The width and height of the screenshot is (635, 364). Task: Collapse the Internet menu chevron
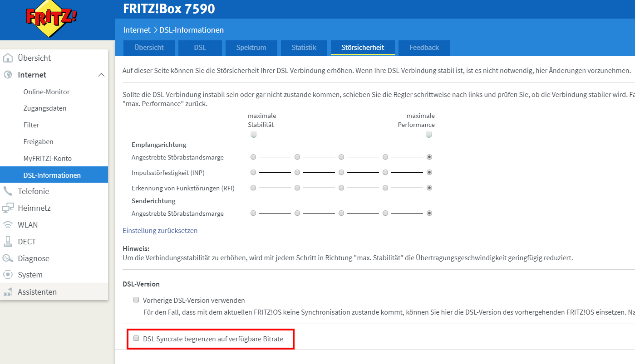(101, 75)
